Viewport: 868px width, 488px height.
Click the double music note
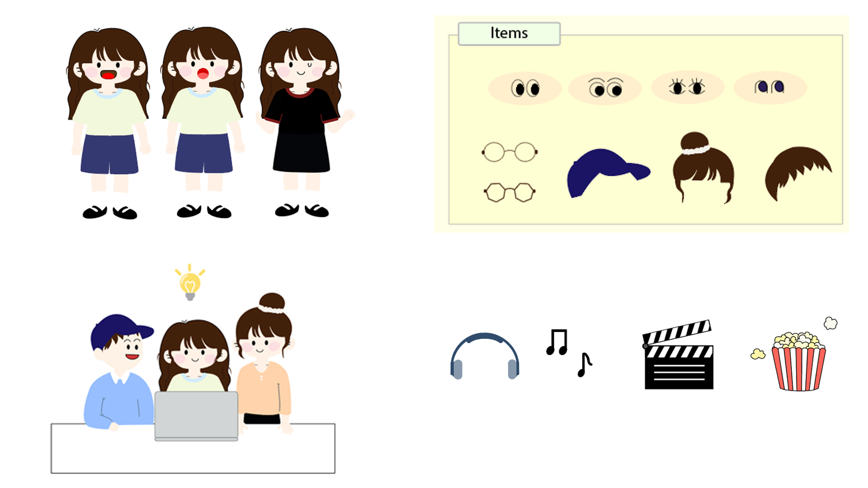[x=557, y=342]
